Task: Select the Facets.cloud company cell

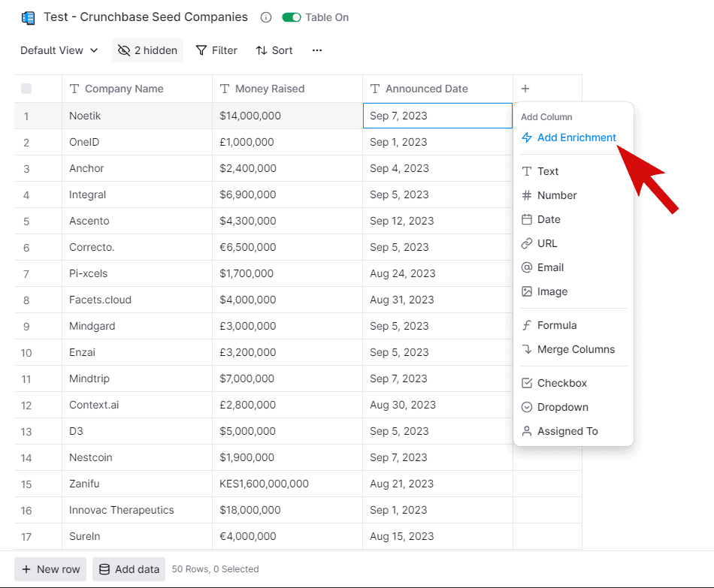Action: click(x=137, y=300)
